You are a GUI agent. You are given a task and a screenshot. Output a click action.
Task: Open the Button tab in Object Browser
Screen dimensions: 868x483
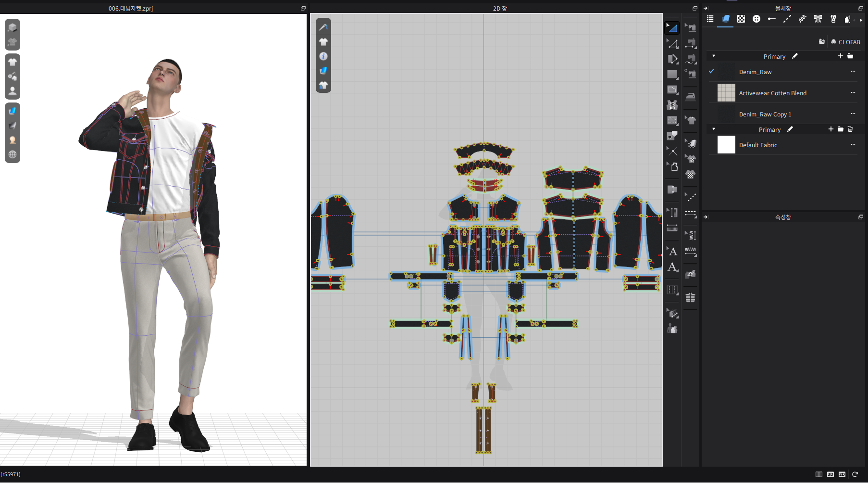click(x=756, y=19)
